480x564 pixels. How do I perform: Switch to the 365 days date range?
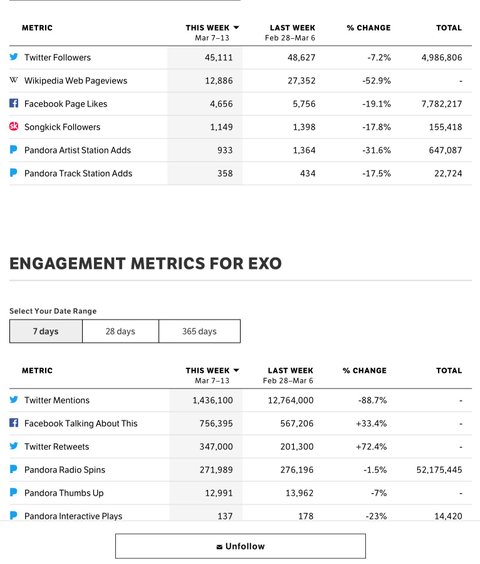tap(199, 331)
